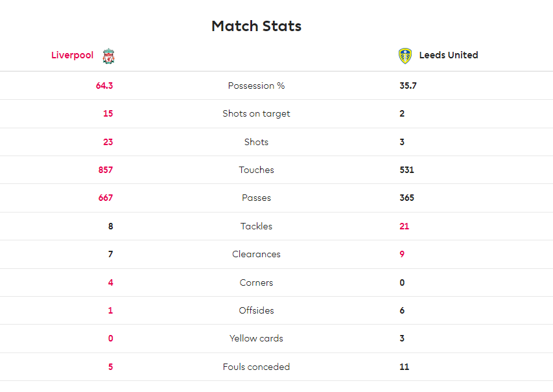Click the Corners row label

pyautogui.click(x=256, y=282)
